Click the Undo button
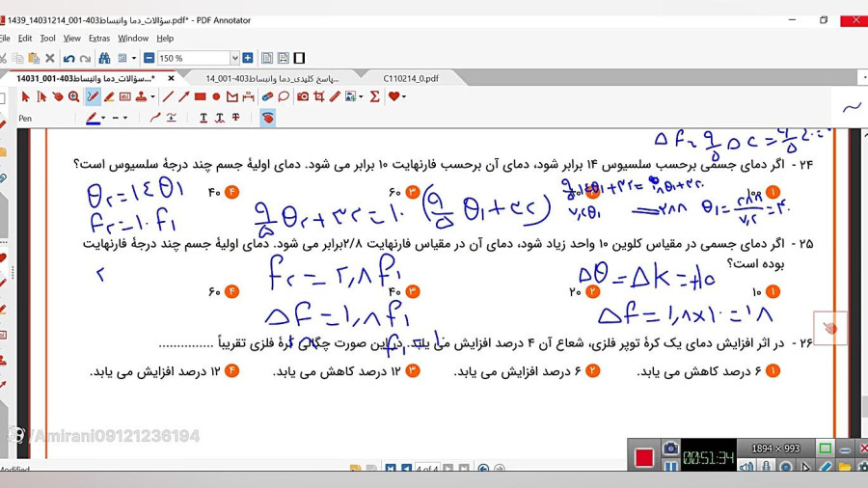This screenshot has width=868, height=488. 68,58
